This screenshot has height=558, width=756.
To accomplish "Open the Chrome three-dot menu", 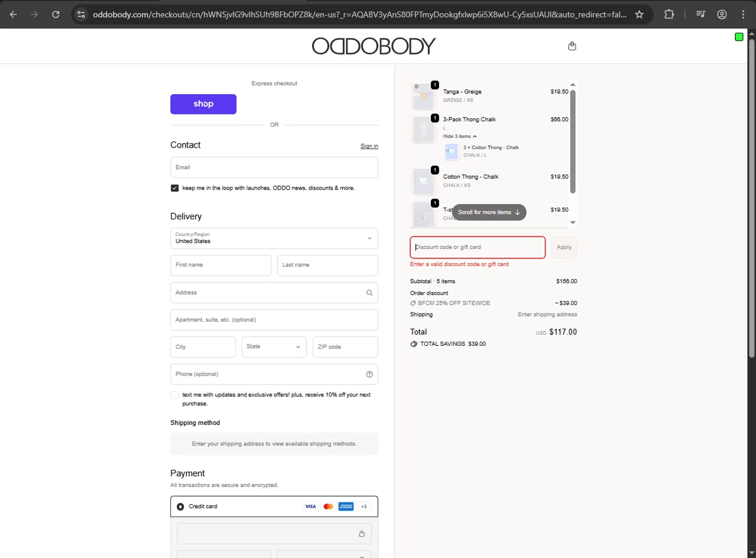I will [x=743, y=15].
